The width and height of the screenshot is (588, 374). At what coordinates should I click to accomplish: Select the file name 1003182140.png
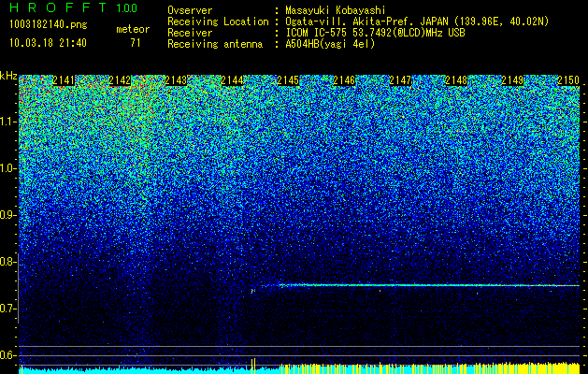[49, 25]
